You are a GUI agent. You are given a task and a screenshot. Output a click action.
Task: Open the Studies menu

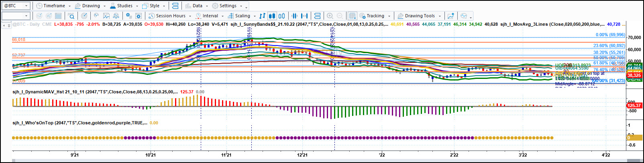(x=124, y=6)
